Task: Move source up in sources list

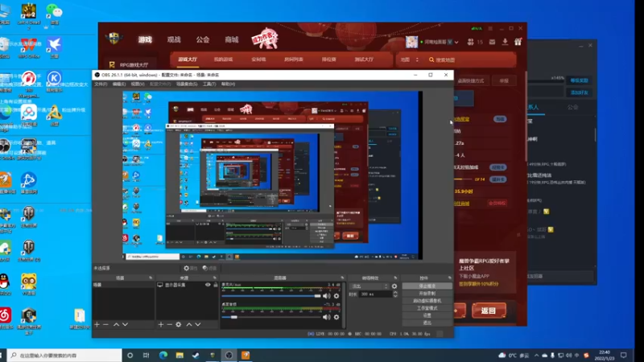Action: point(189,324)
